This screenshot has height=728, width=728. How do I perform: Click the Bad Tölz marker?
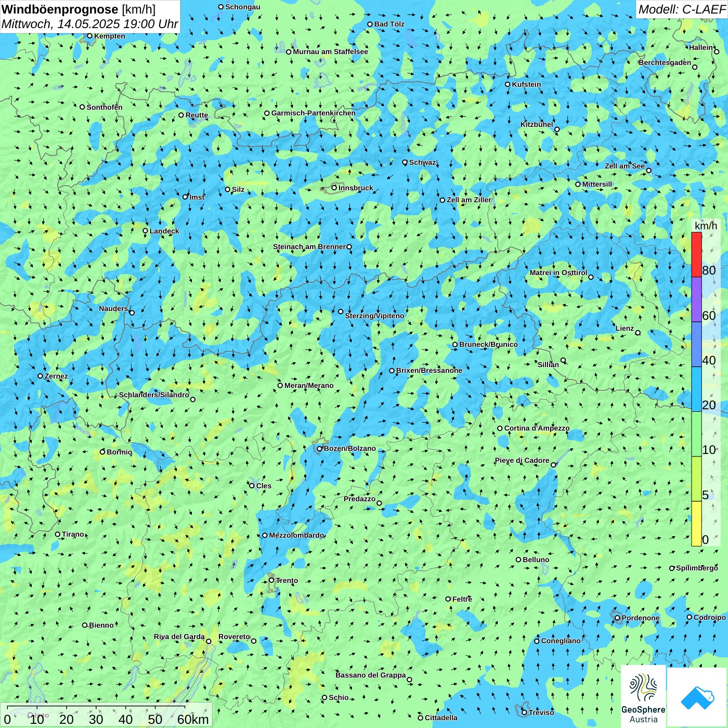[x=370, y=24]
